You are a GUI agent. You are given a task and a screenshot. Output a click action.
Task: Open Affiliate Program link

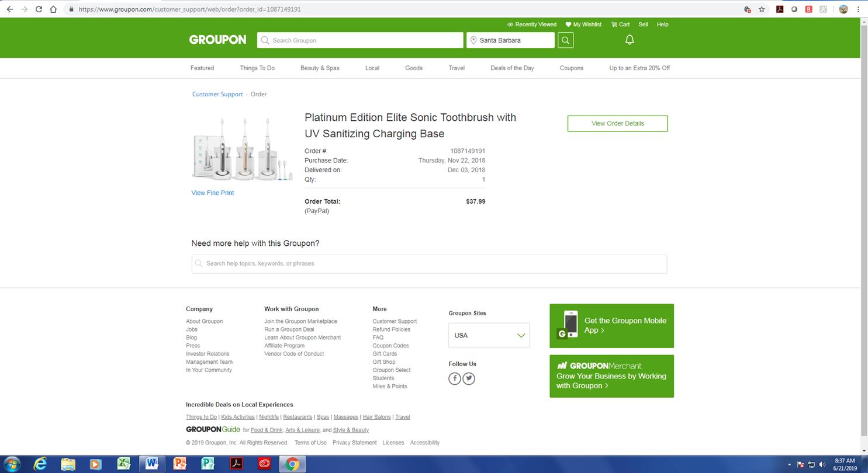point(284,346)
